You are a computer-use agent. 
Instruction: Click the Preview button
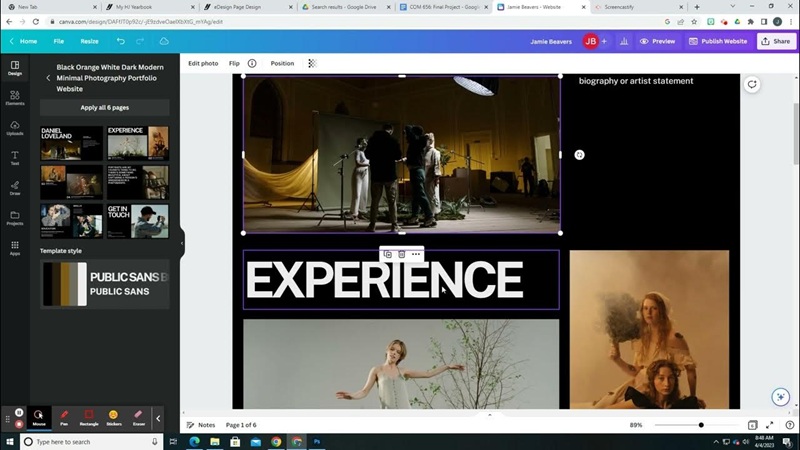[x=658, y=41]
